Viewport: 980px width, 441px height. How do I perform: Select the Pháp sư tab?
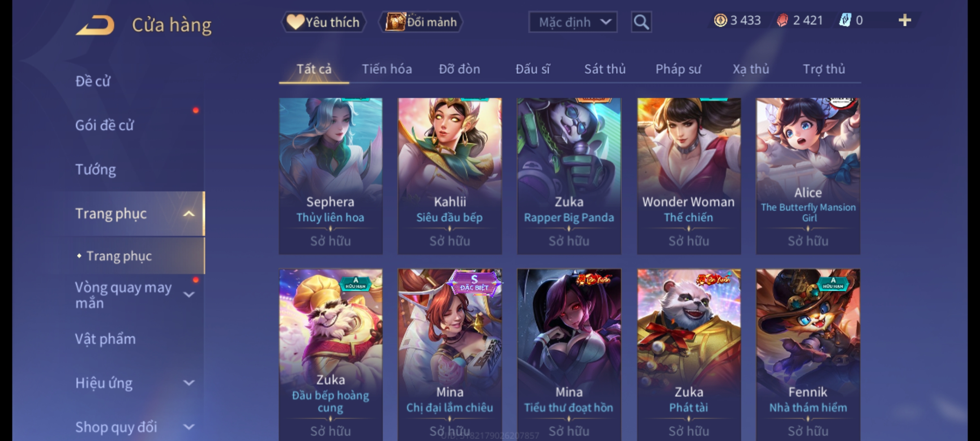[678, 69]
